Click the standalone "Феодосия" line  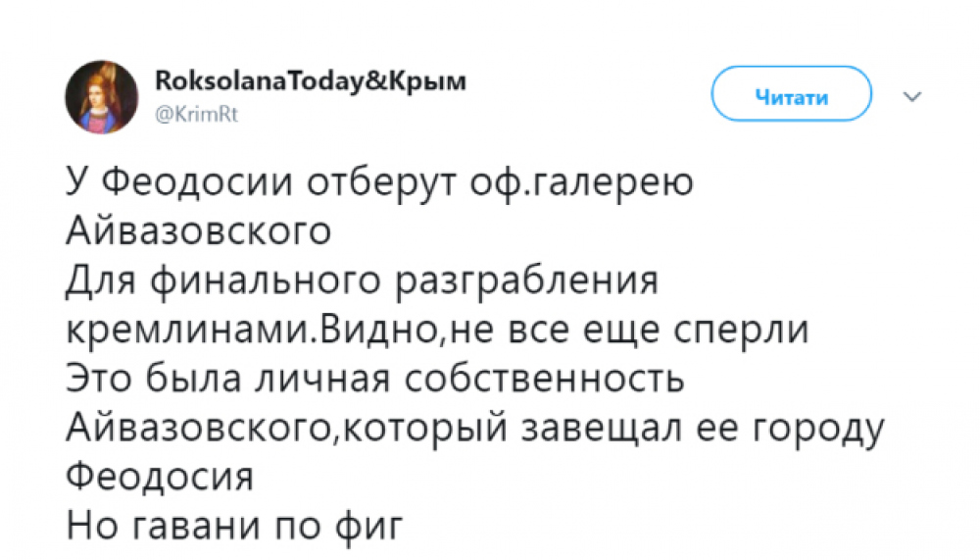(160, 478)
